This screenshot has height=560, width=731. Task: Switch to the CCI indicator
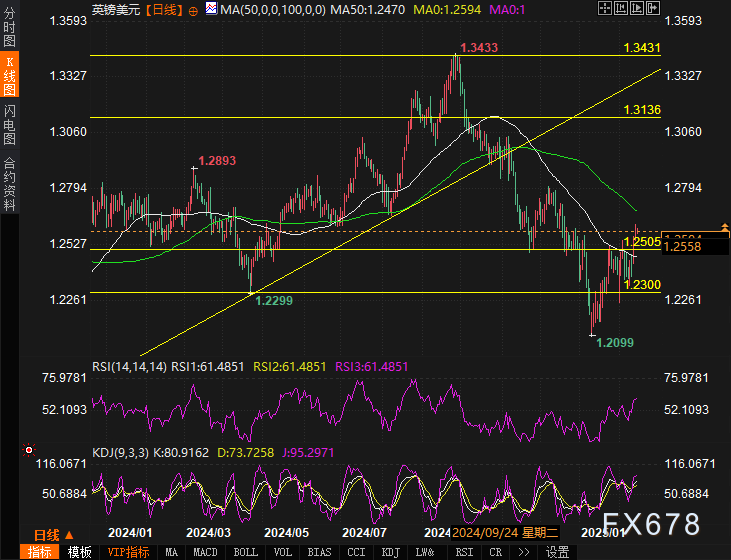tap(355, 552)
